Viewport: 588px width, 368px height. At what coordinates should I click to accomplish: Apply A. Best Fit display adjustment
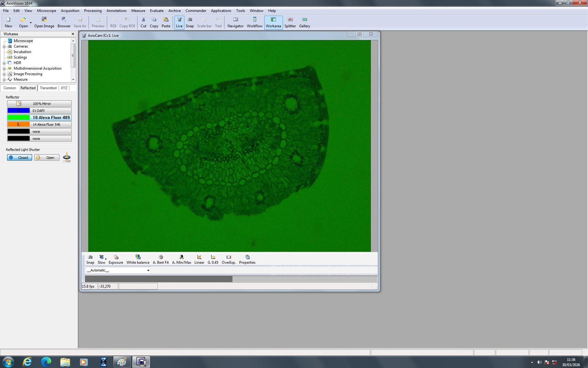[x=160, y=259]
